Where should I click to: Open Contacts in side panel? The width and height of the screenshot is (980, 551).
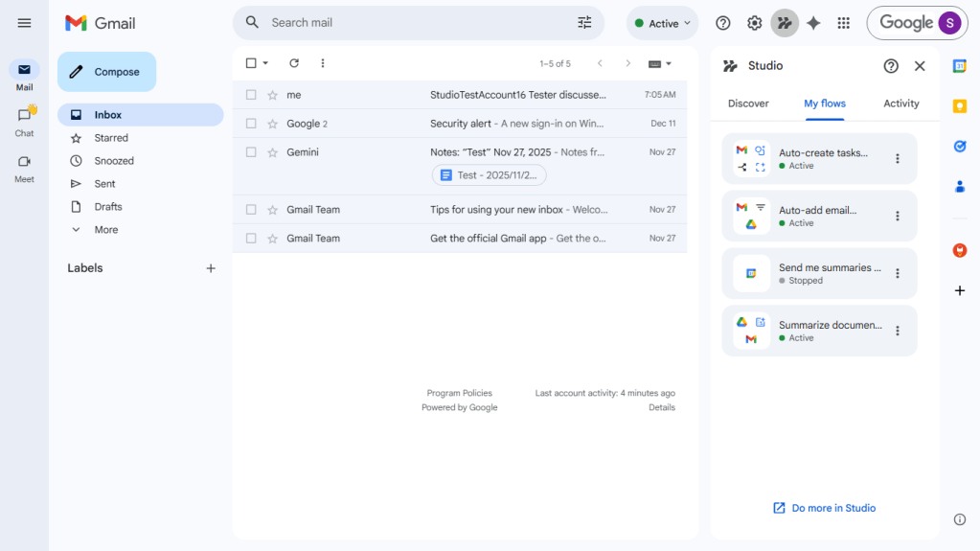[x=960, y=186]
